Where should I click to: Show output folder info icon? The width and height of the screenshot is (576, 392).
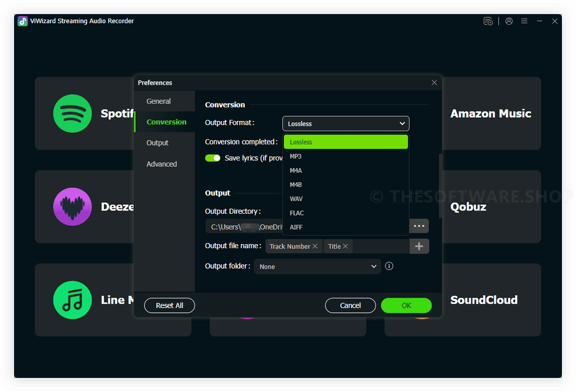(389, 266)
